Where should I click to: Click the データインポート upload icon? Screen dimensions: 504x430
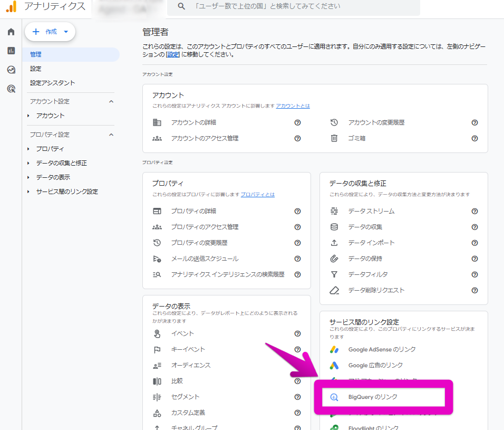[334, 243]
